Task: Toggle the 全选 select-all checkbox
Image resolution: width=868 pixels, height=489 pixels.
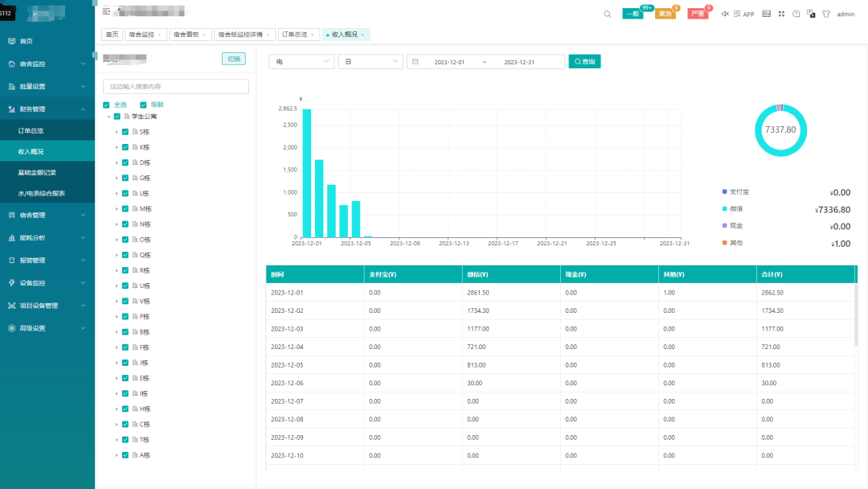Action: click(x=106, y=105)
